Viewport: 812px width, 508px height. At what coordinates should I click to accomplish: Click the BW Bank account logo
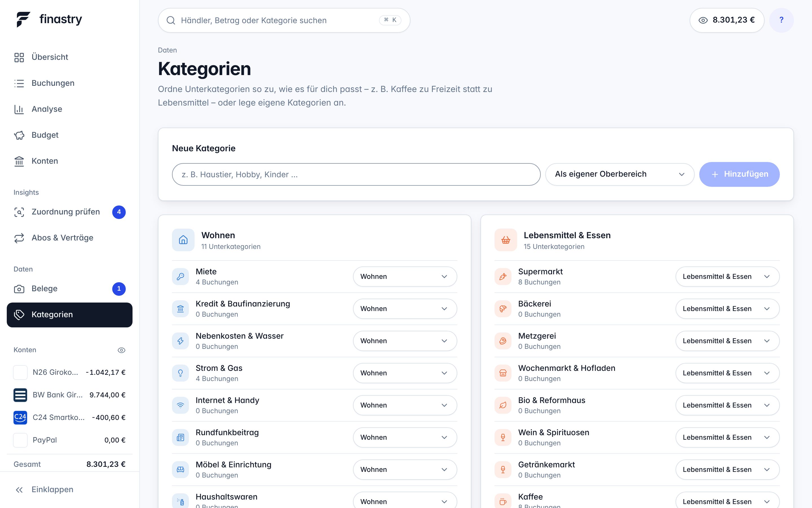[20, 395]
